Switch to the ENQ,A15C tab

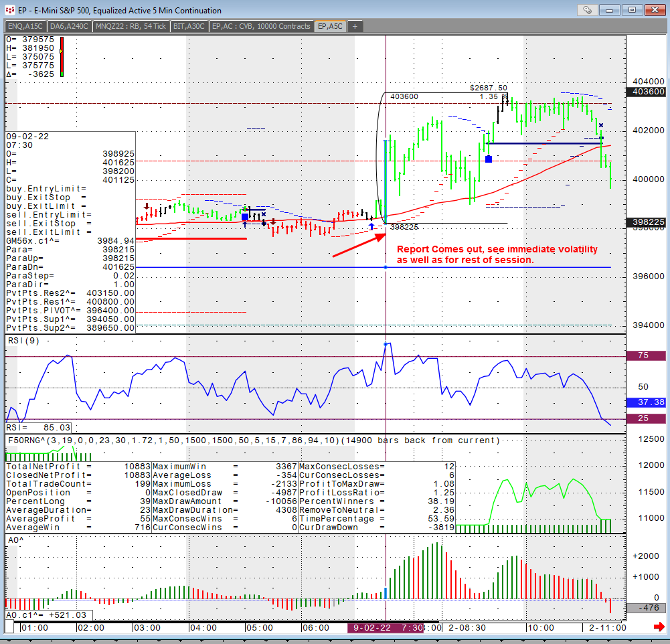pos(26,26)
